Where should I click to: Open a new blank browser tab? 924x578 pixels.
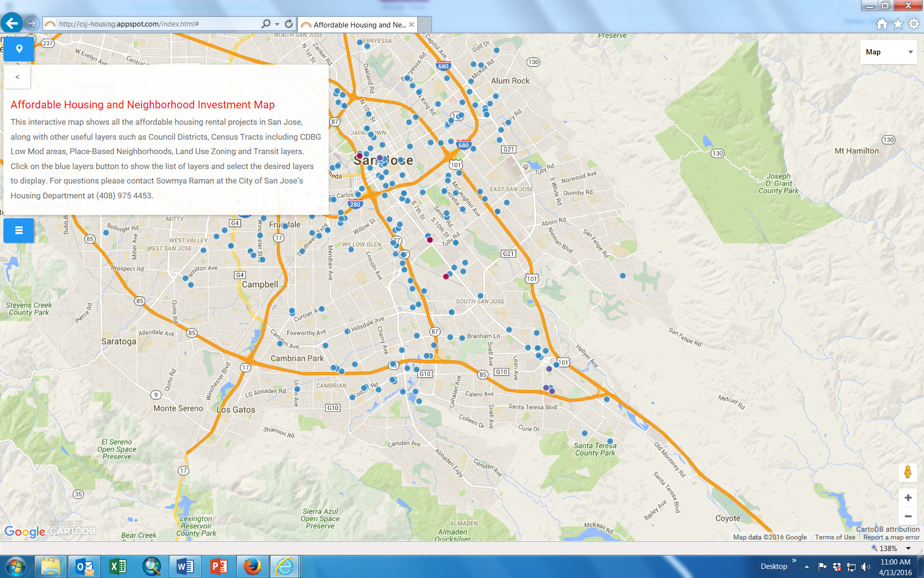424,25
